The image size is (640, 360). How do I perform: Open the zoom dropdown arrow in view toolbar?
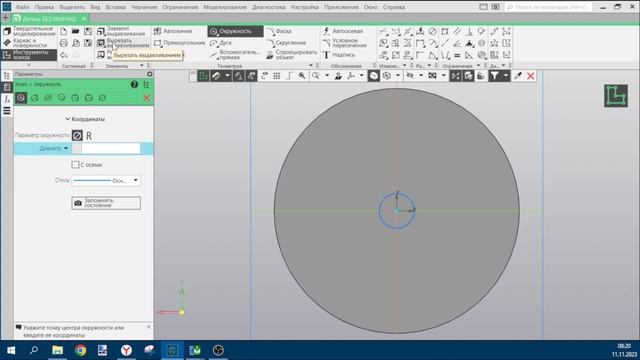point(327,76)
